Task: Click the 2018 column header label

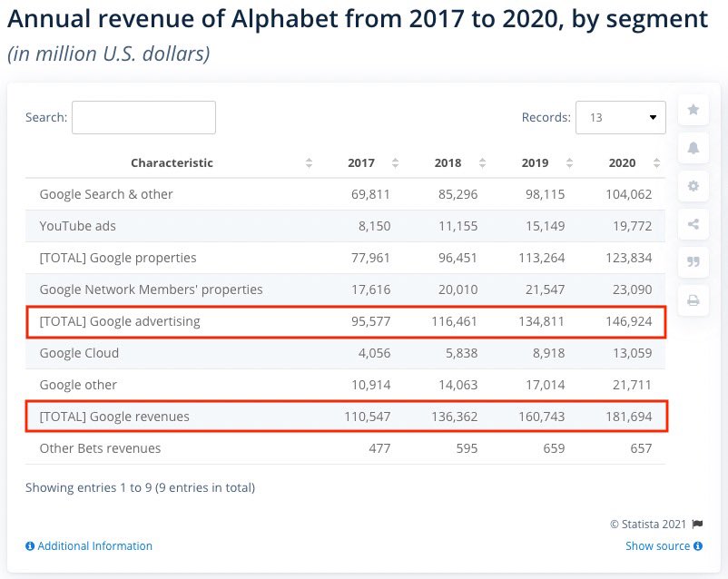Action: [448, 163]
